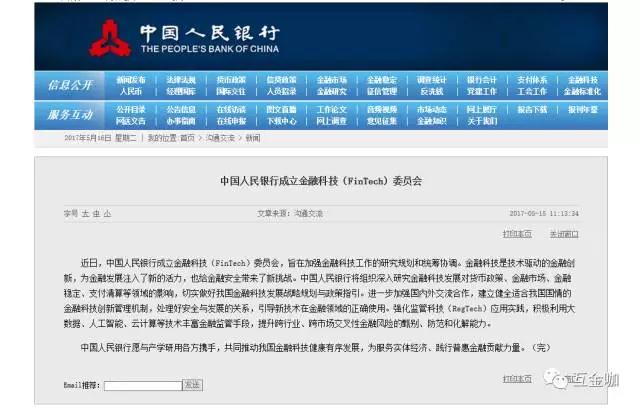
Task: Open 公告信息 under 服务互动
Action: click(x=181, y=110)
